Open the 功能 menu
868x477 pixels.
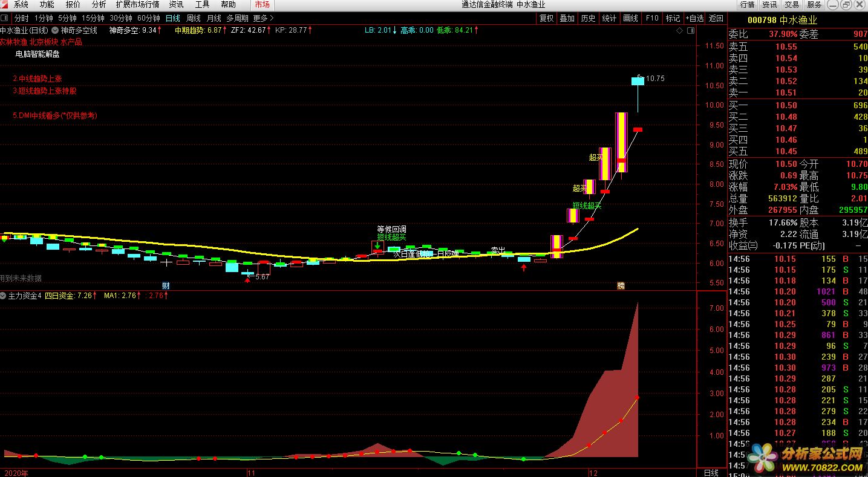[x=47, y=4]
